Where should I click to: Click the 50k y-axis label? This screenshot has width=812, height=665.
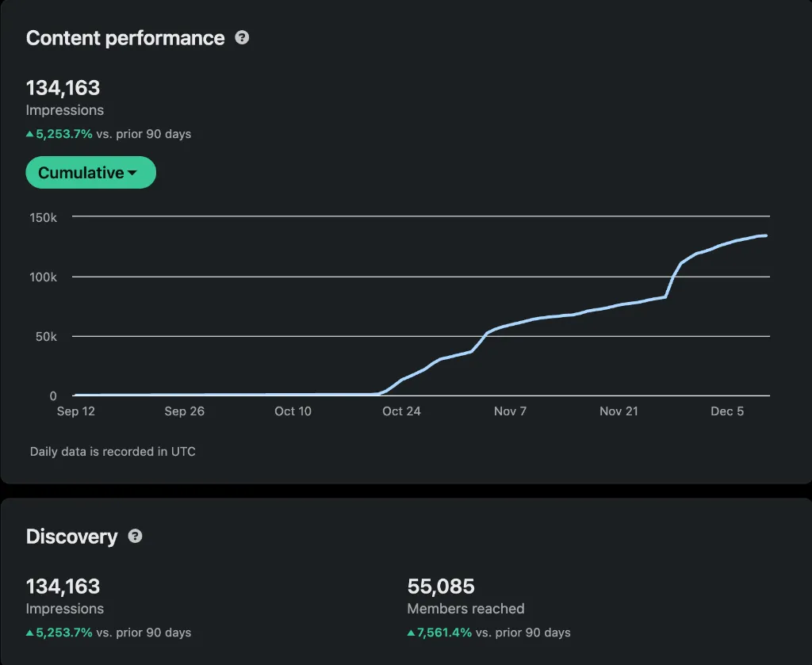(46, 337)
